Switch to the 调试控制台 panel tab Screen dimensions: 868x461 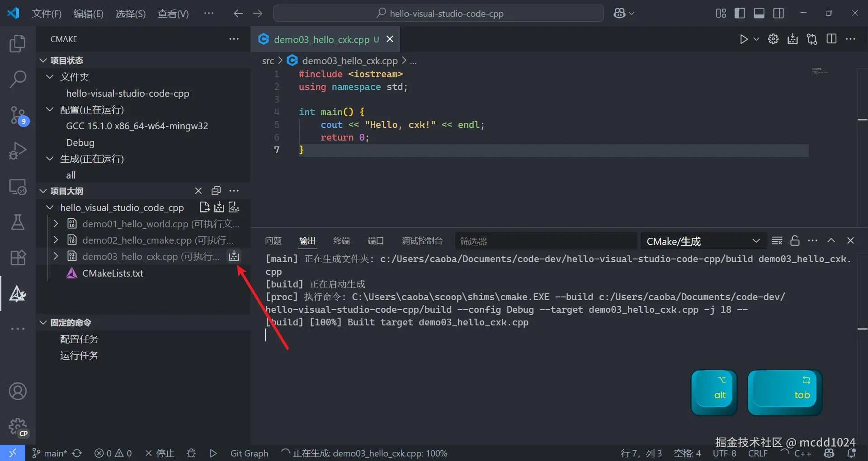(x=422, y=241)
